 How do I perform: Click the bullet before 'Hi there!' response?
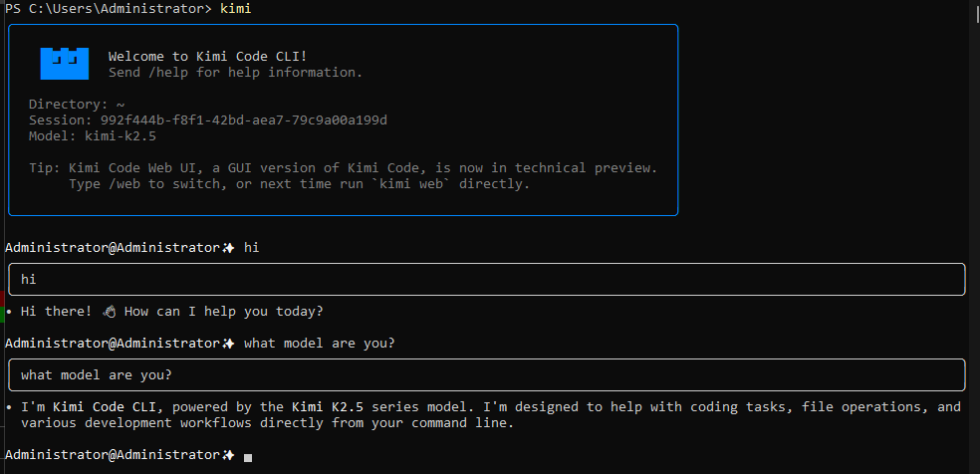coord(9,312)
